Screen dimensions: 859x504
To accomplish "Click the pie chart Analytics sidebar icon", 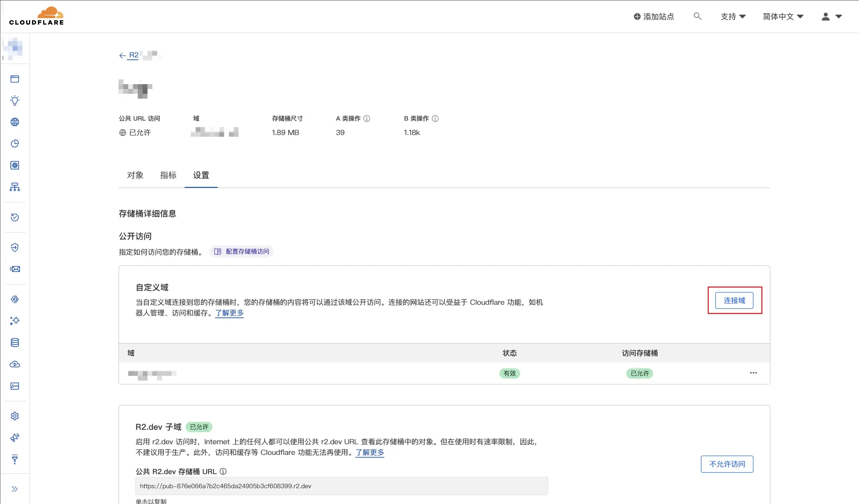I will tap(15, 144).
